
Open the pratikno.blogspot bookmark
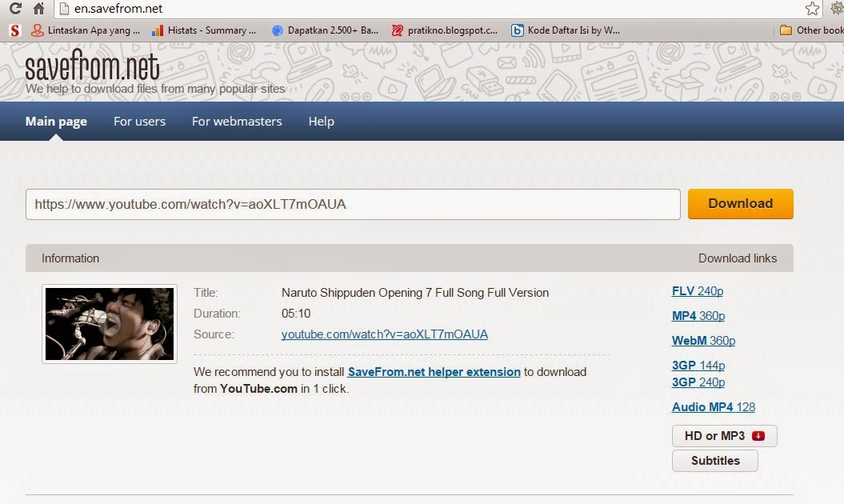click(445, 30)
